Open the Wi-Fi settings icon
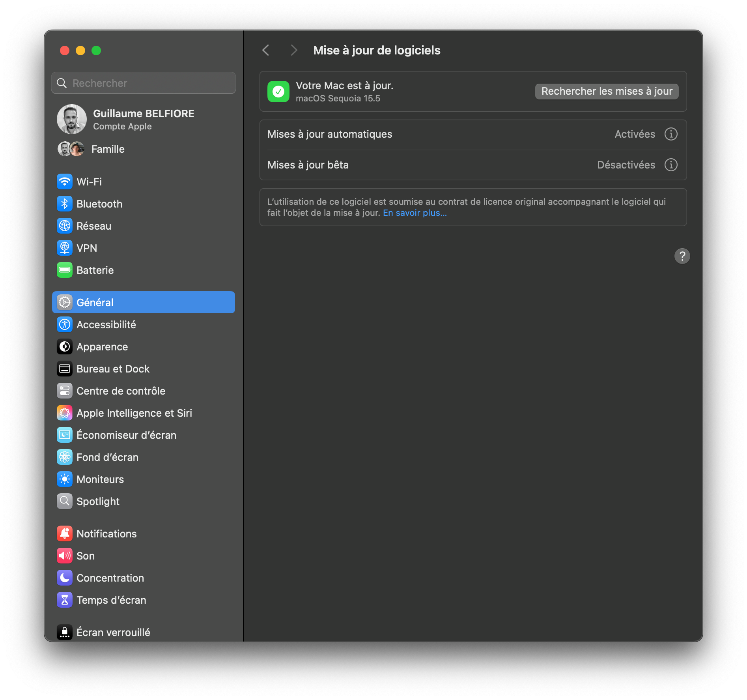Image resolution: width=747 pixels, height=700 pixels. pyautogui.click(x=64, y=182)
